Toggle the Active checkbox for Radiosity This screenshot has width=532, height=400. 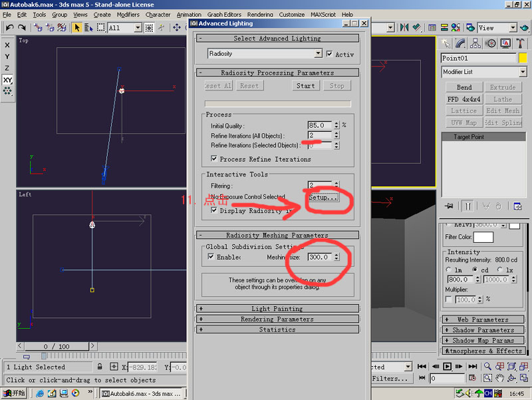(329, 54)
